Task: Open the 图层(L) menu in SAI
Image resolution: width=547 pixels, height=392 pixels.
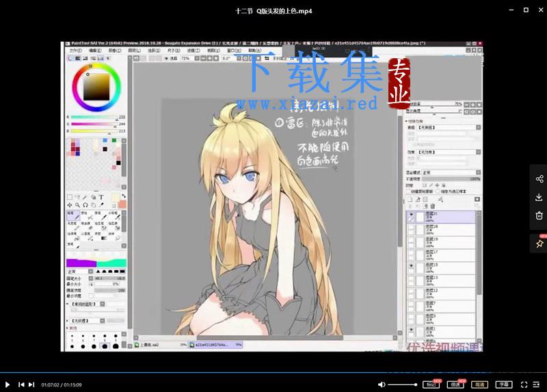Action: [134, 51]
